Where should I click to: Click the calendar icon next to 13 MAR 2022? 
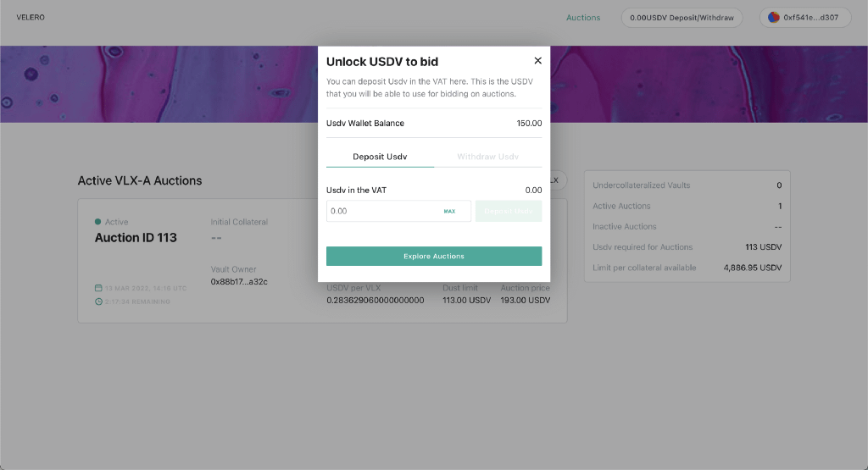(x=98, y=288)
